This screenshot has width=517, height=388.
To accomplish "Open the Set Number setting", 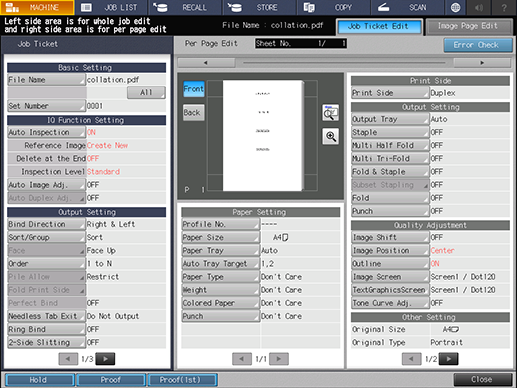I will coord(46,106).
